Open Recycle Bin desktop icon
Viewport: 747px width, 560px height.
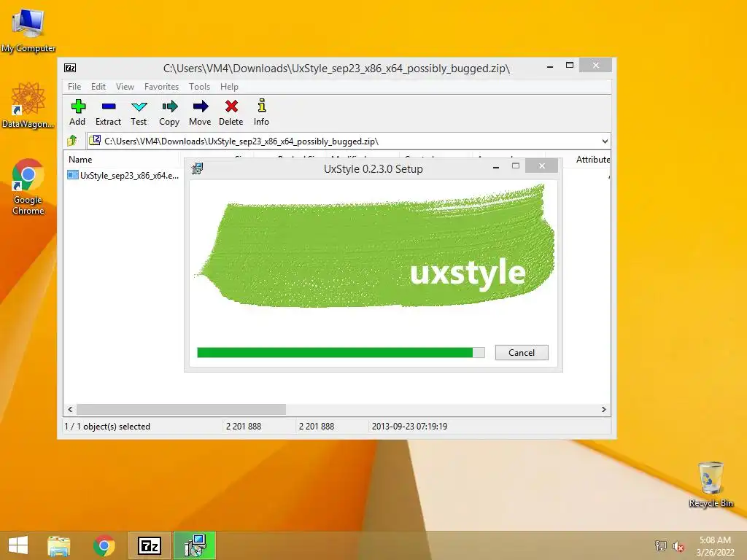pos(711,484)
